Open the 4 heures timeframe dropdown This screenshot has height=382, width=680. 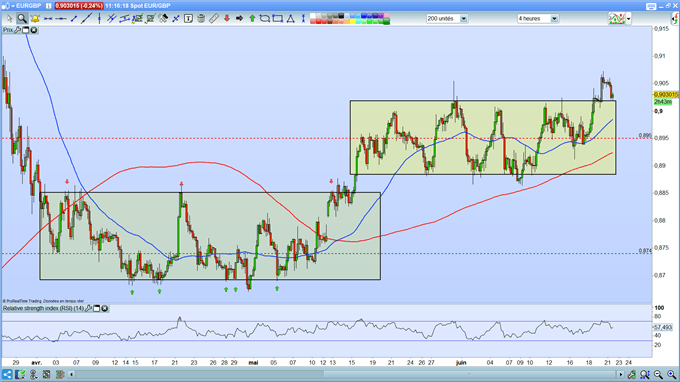point(537,19)
